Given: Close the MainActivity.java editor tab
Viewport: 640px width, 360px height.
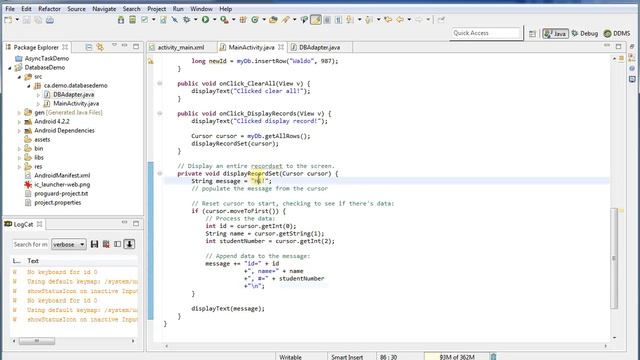Looking at the screenshot, I should pos(281,47).
